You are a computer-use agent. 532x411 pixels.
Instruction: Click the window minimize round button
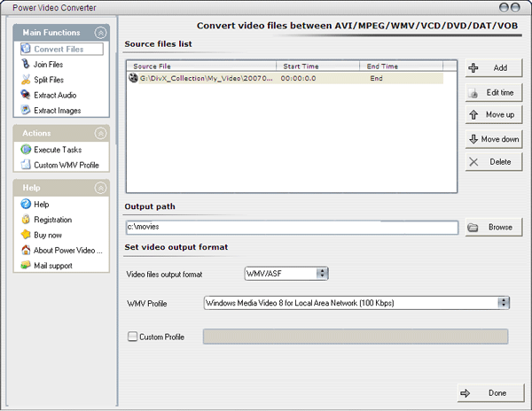[x=504, y=7]
